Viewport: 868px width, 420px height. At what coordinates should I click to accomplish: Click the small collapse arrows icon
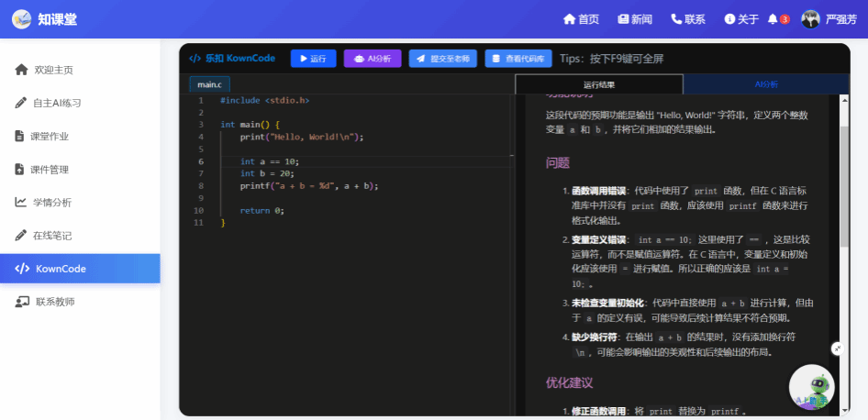tap(837, 348)
